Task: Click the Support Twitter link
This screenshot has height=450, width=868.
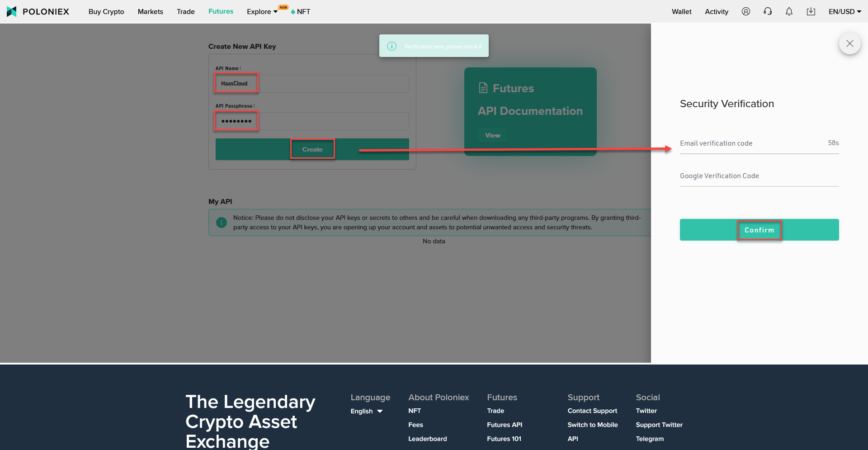Action: 659,425
